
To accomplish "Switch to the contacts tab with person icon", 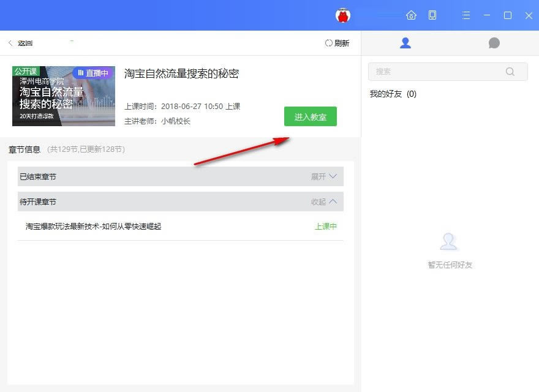I will (405, 43).
